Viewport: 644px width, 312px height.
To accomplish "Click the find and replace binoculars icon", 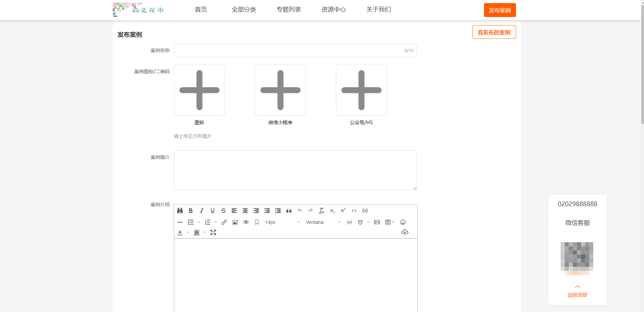I will [180, 211].
